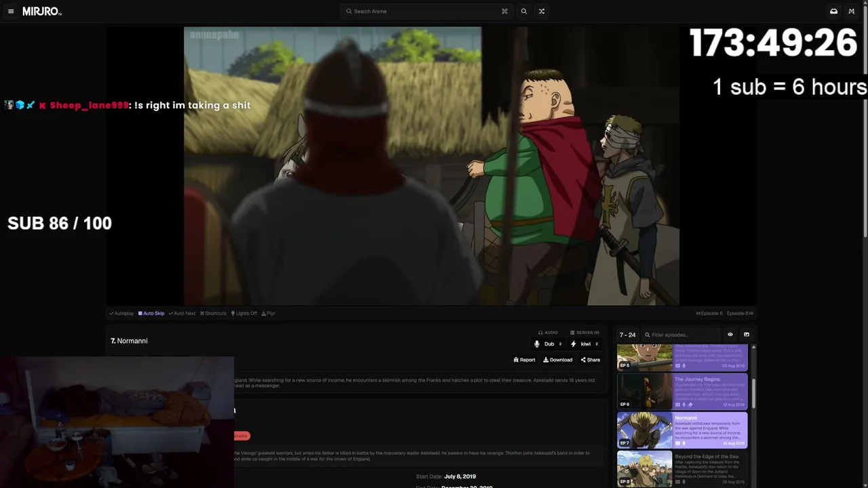Click the anime video player
The image size is (868, 488).
[431, 166]
